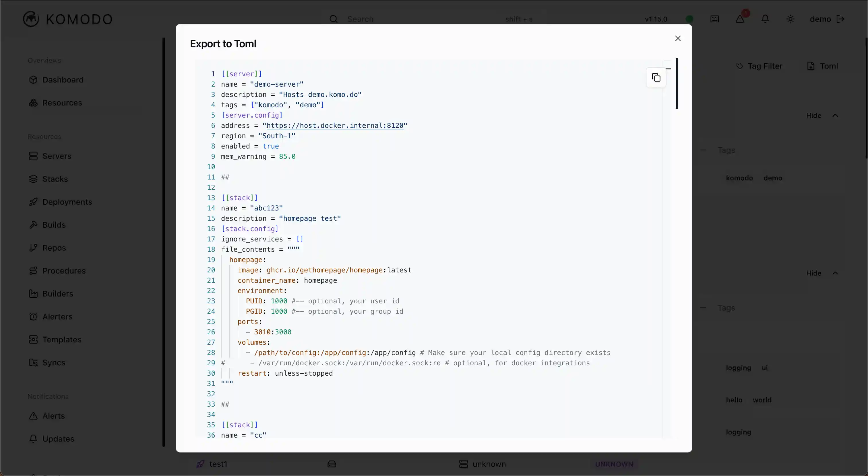
Task: Toggle the light/dark theme sun icon
Action: [790, 19]
